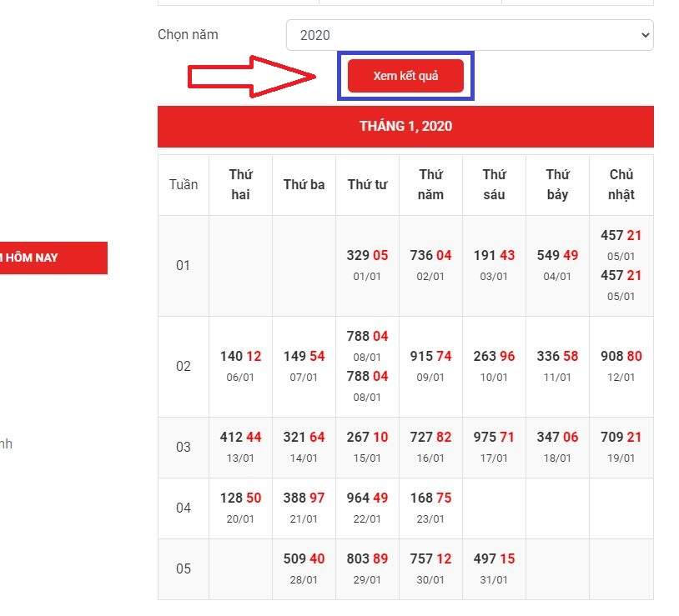Click the red HÔM NAY sidebar button

[x=52, y=258]
